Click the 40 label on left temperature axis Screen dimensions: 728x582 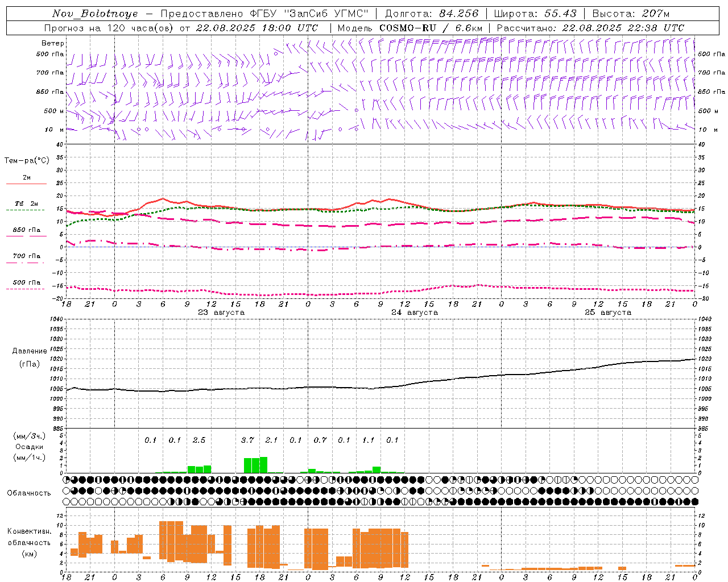59,144
